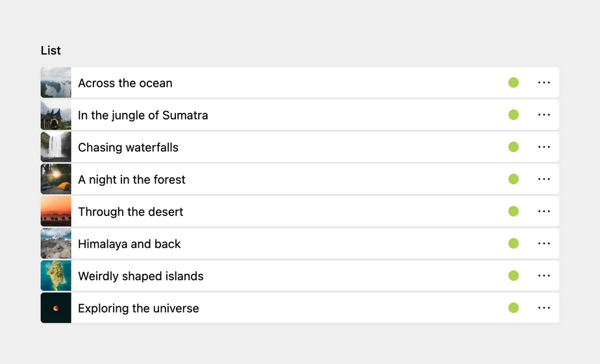Click the waterfall thumbnail image
This screenshot has height=364, width=600.
point(56,147)
